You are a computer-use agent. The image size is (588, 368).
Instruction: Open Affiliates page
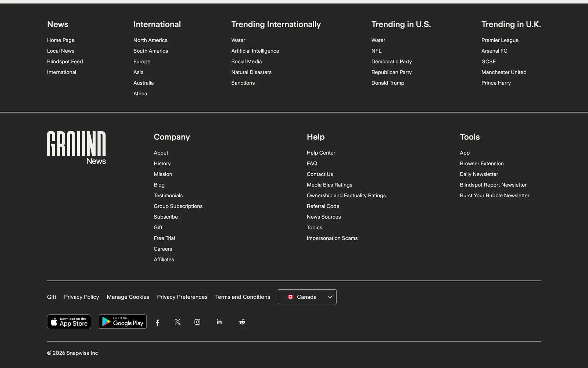[x=164, y=259]
